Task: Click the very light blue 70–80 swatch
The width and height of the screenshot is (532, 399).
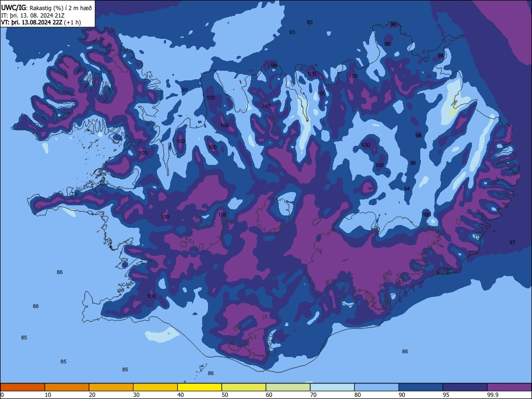Action: 332,387
